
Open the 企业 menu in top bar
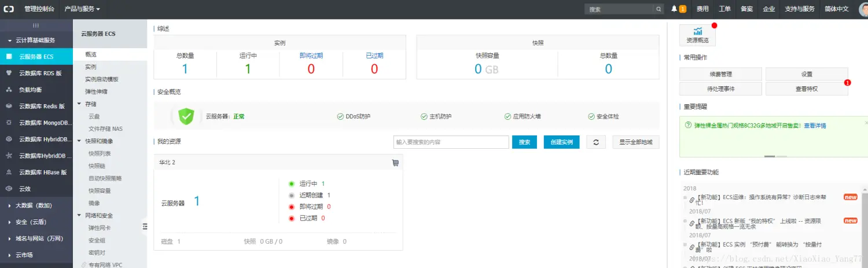(x=768, y=9)
